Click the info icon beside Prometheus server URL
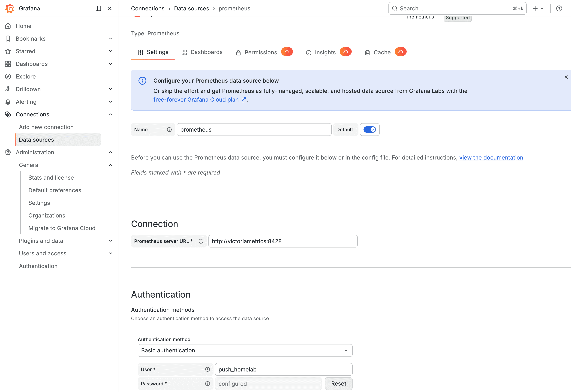 coord(201,241)
